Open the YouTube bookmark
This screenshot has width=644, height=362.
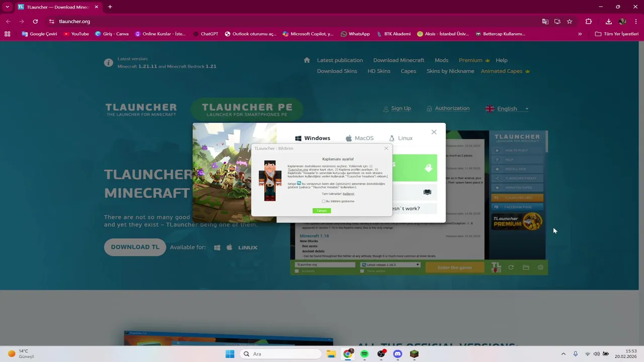(x=76, y=34)
